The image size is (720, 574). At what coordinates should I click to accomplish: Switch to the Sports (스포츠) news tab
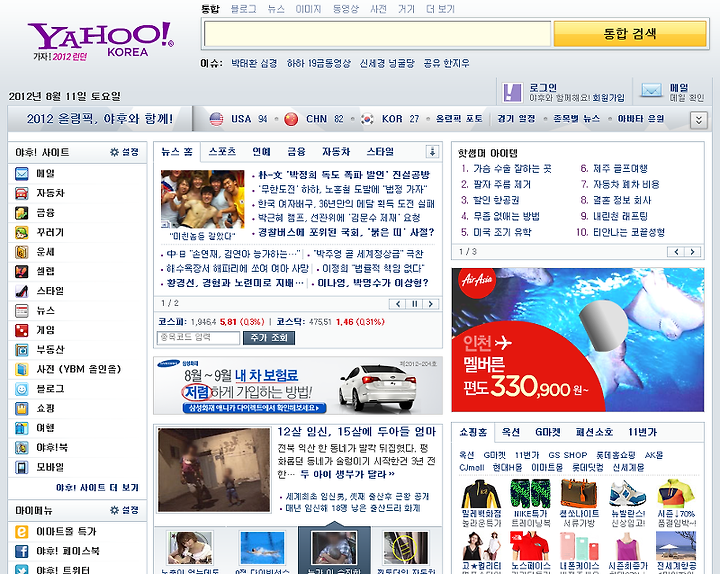pyautogui.click(x=222, y=152)
